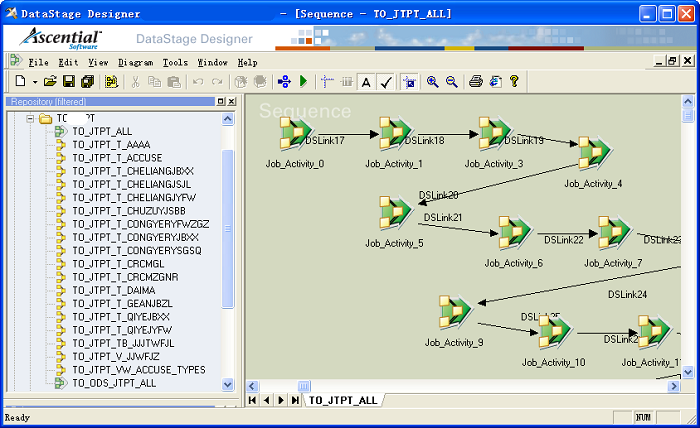Click the Redo toolbar icon
The image size is (700, 428).
pos(217,81)
